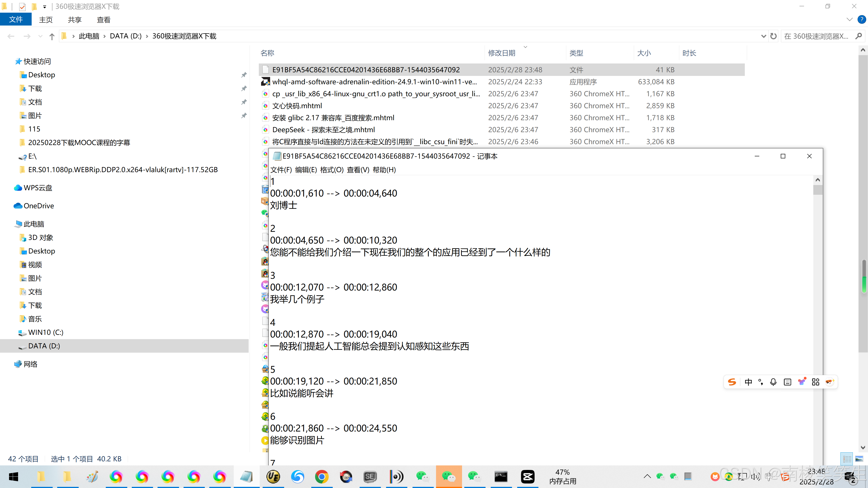Switch to details list view mode
Viewport: 868px width, 488px height.
coord(847,459)
